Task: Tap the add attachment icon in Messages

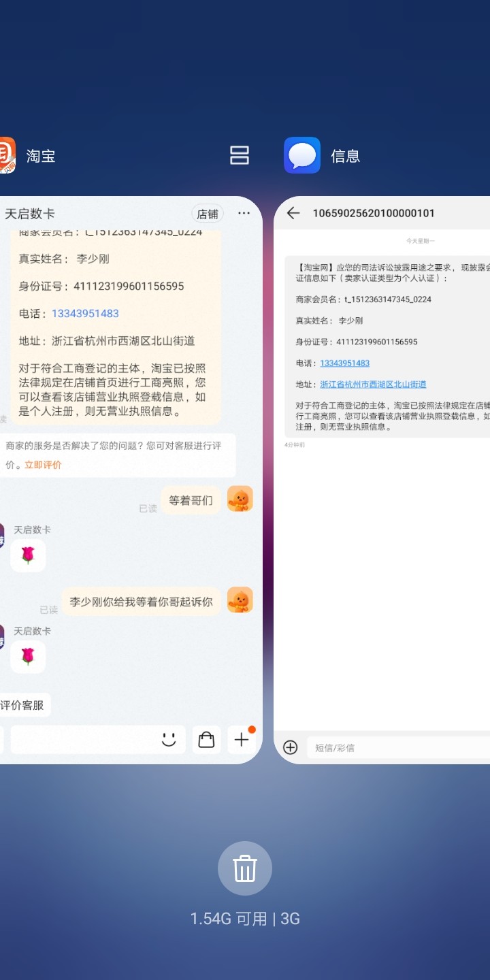Action: (291, 747)
